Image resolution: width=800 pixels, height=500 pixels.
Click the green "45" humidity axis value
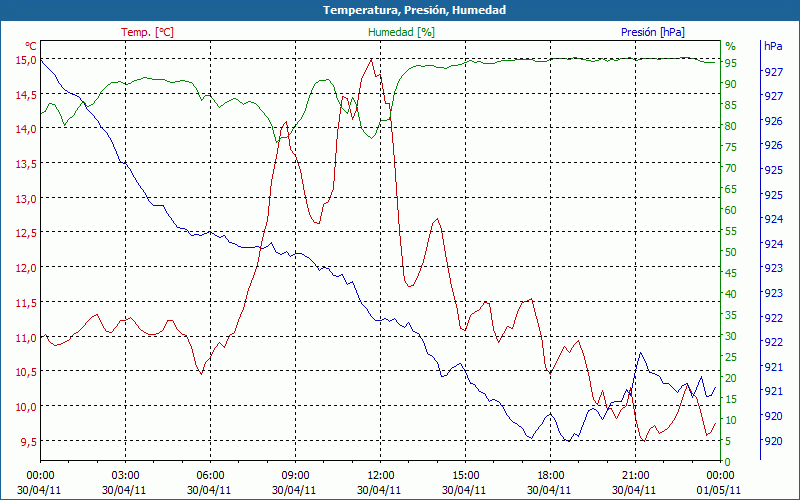tap(731, 273)
